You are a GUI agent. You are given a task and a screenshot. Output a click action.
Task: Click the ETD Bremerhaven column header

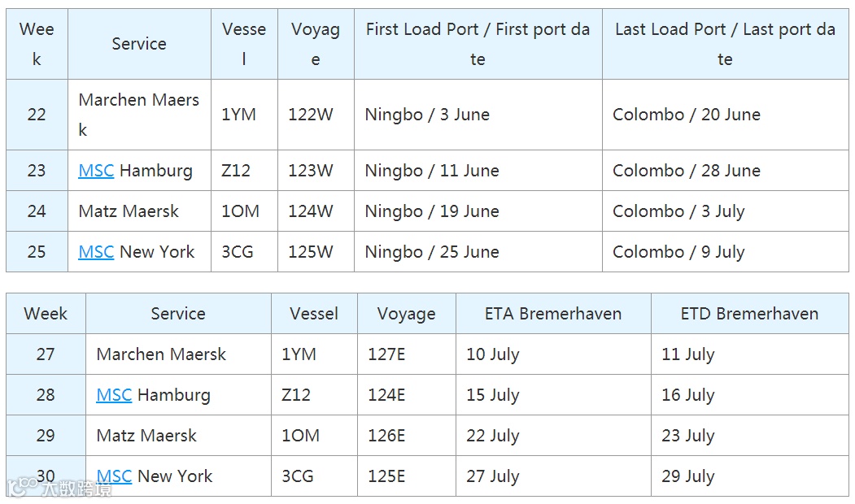pyautogui.click(x=749, y=313)
